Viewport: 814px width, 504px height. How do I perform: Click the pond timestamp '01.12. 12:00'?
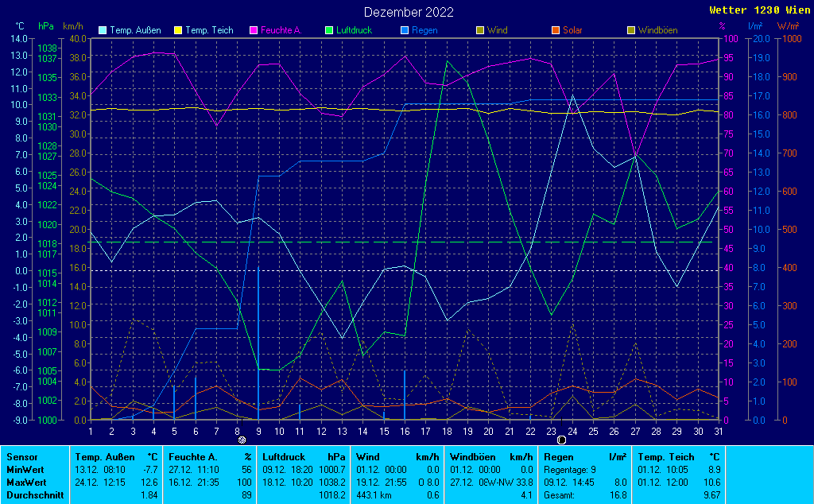click(663, 483)
